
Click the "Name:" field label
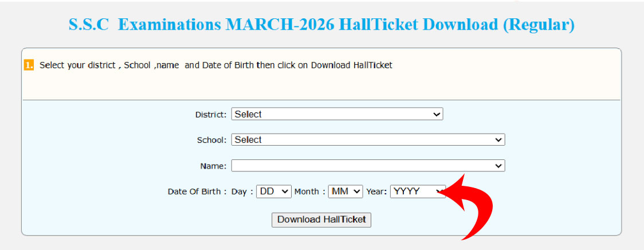[x=213, y=166]
